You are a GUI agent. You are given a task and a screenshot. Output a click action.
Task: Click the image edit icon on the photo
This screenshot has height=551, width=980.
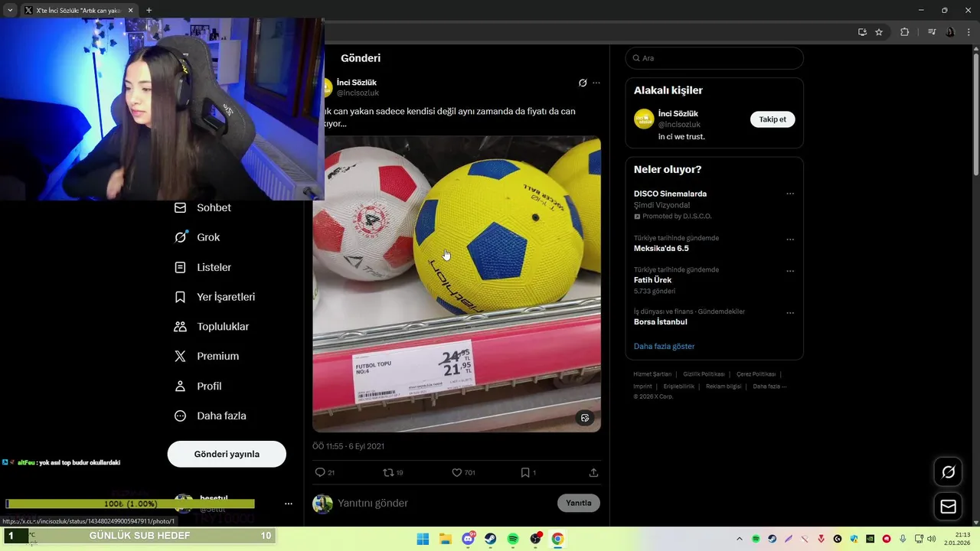click(x=585, y=418)
